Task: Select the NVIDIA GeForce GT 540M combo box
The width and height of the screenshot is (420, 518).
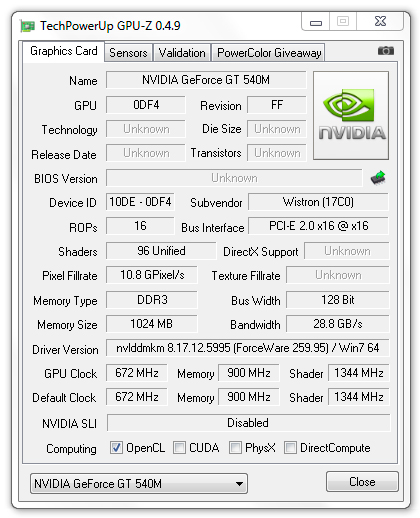Action: 139,483
